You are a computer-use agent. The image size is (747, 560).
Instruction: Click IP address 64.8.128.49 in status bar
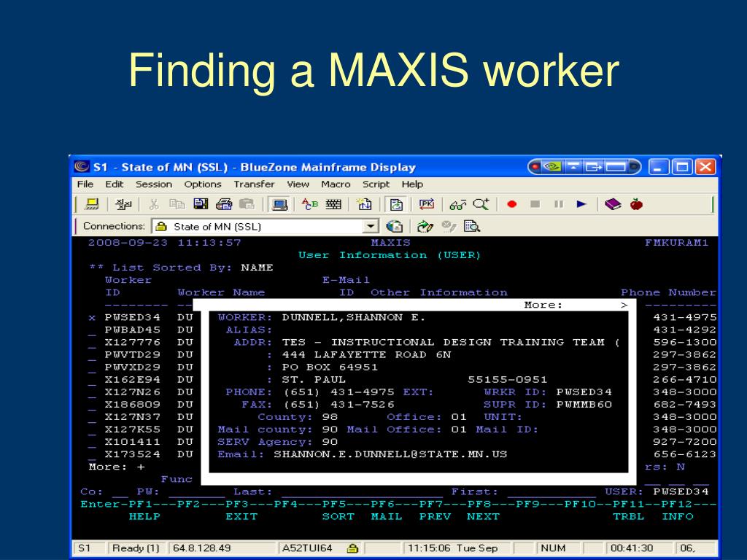pos(201,548)
